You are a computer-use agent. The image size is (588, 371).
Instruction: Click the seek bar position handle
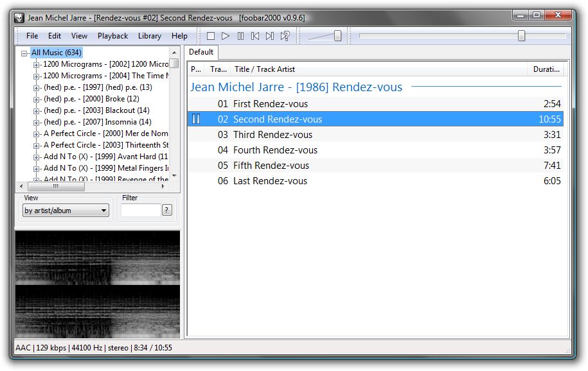521,36
